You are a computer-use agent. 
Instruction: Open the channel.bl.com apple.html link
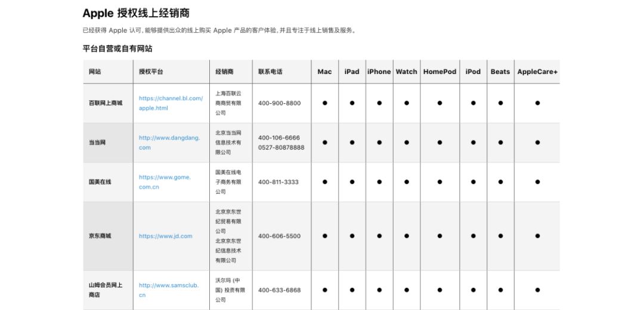pos(171,103)
